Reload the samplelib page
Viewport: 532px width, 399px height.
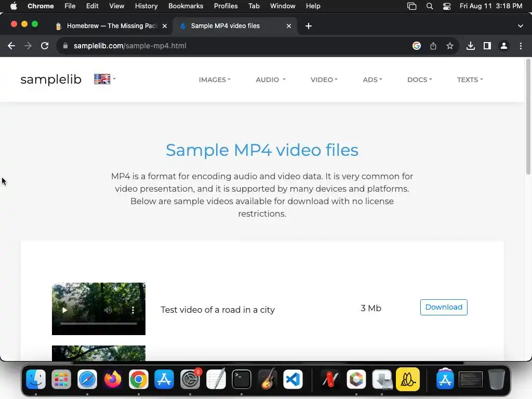45,46
